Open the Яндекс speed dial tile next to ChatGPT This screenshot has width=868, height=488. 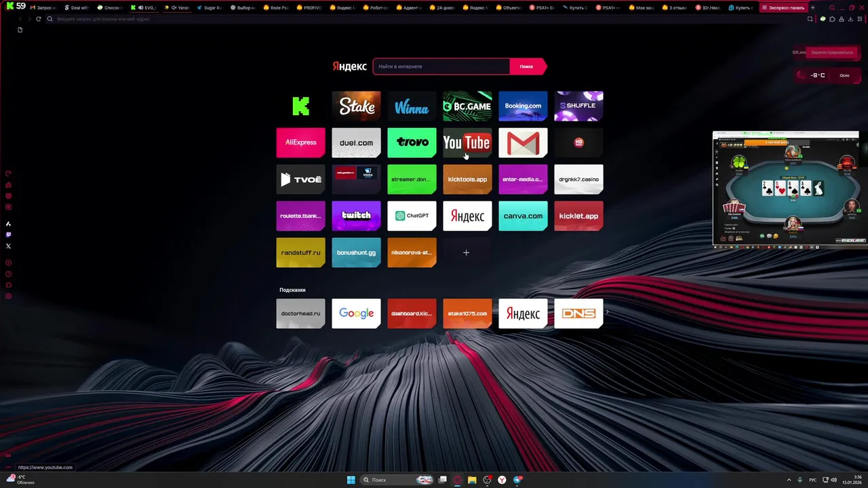[467, 216]
